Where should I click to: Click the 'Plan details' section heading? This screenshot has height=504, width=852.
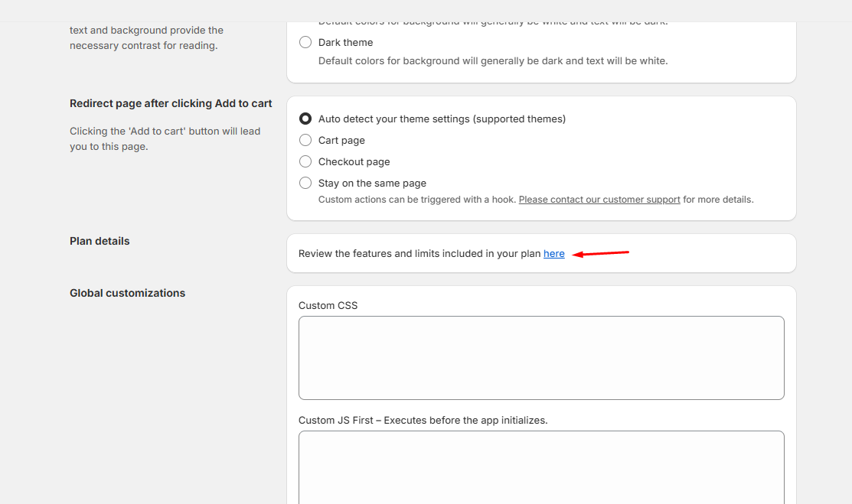coord(100,241)
